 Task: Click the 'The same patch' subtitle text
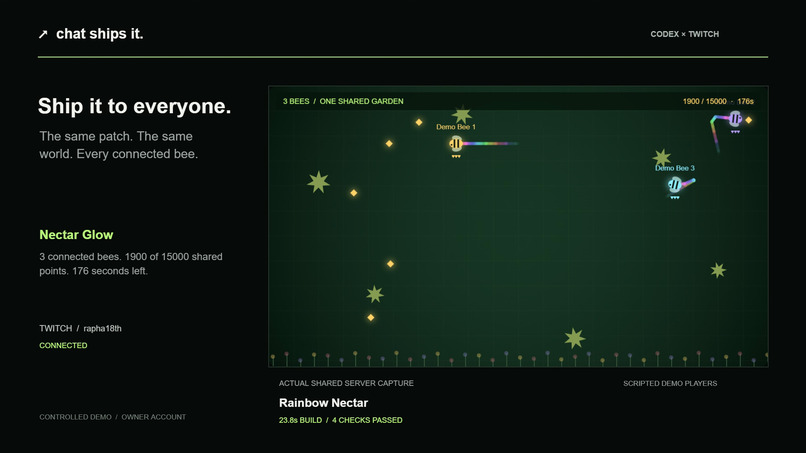click(119, 145)
